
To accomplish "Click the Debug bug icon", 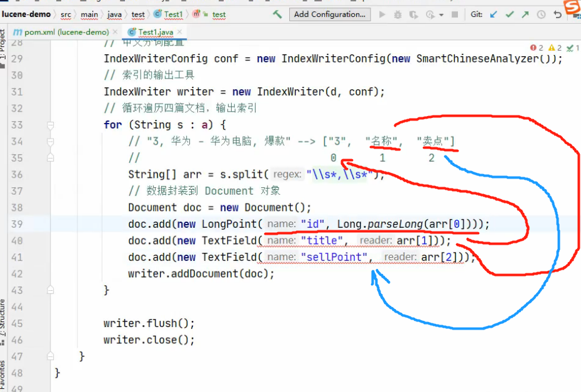I will click(397, 15).
